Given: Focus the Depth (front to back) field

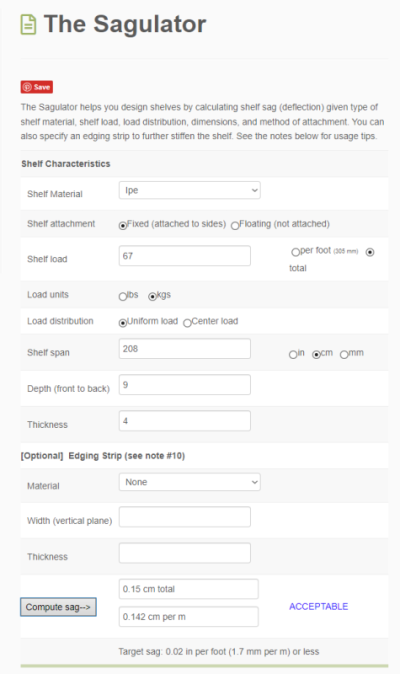Looking at the screenshot, I should click(x=185, y=385).
